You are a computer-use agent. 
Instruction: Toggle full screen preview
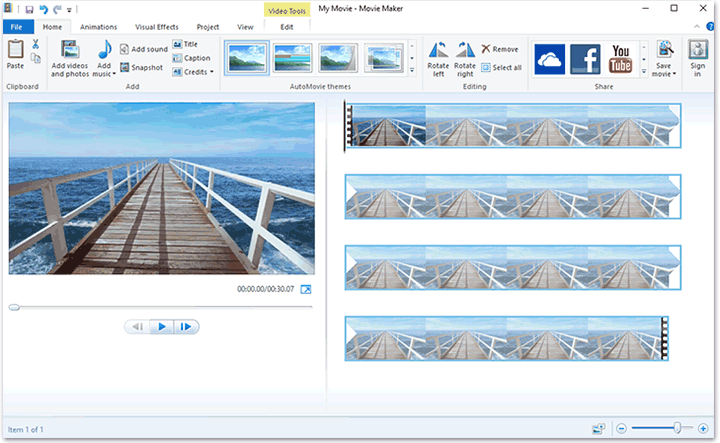pyautogui.click(x=306, y=290)
